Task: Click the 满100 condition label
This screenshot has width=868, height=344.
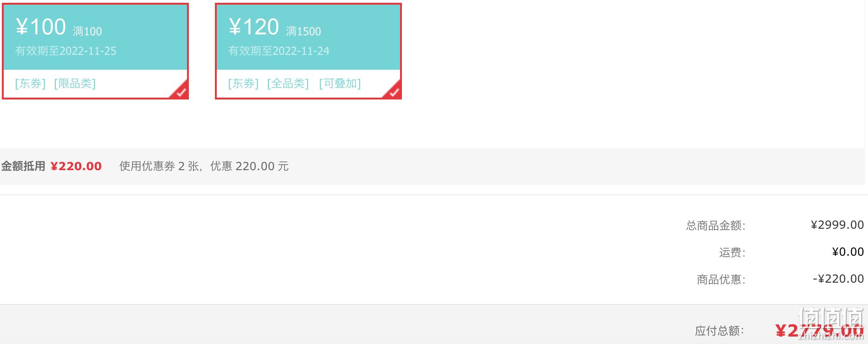Action: (87, 32)
